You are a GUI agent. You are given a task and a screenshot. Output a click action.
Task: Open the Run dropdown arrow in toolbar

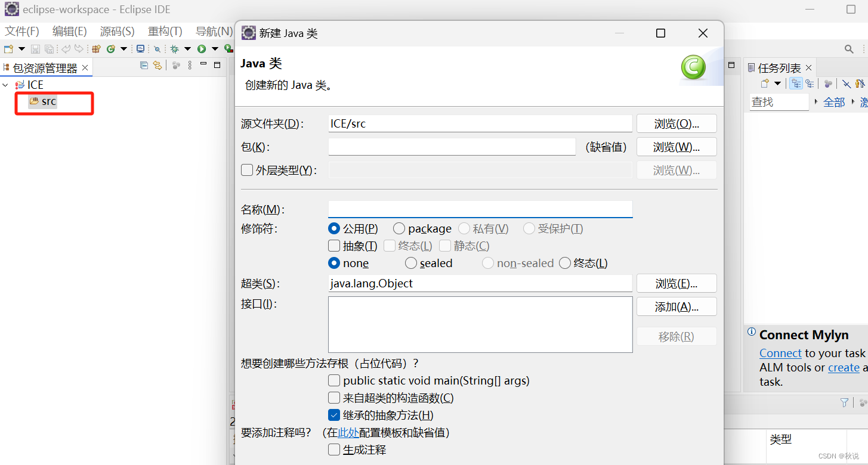coord(215,49)
